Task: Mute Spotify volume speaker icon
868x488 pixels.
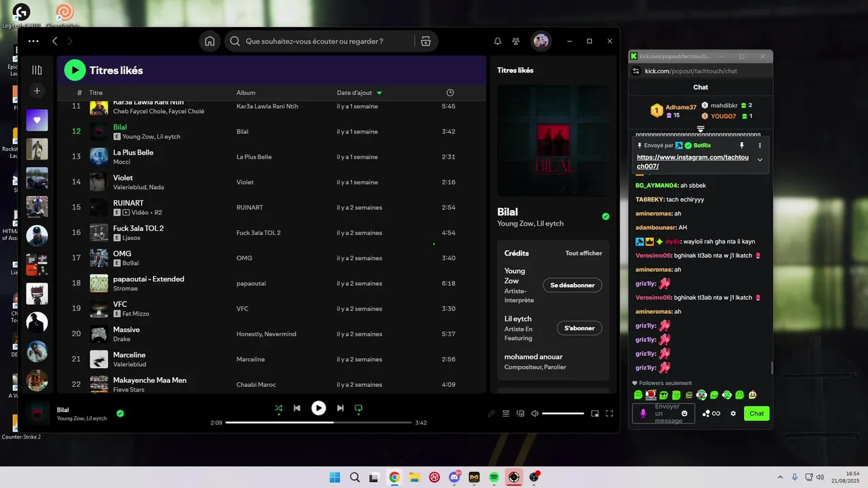Action: coord(535,413)
